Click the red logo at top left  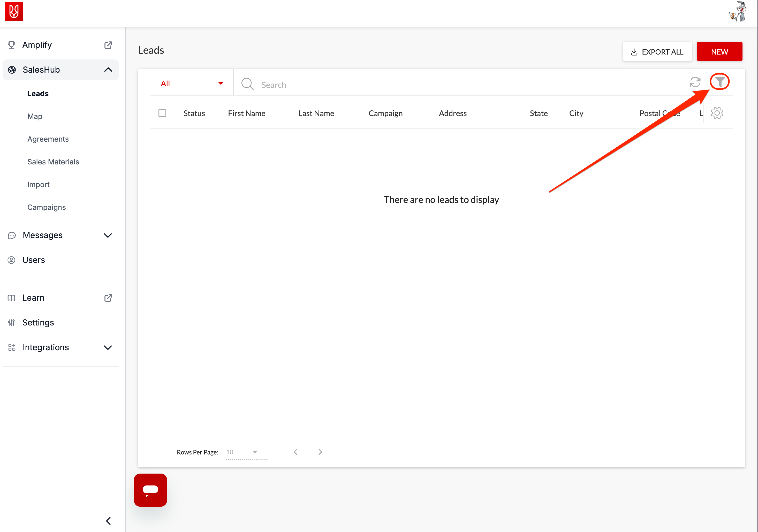pos(14,12)
